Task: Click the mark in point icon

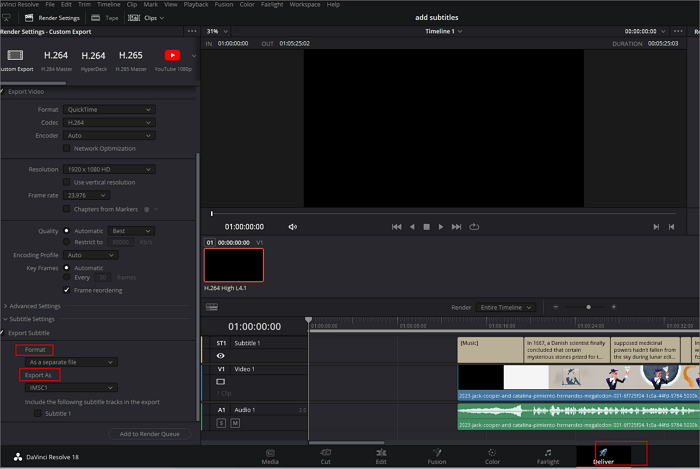Action: tap(656, 227)
